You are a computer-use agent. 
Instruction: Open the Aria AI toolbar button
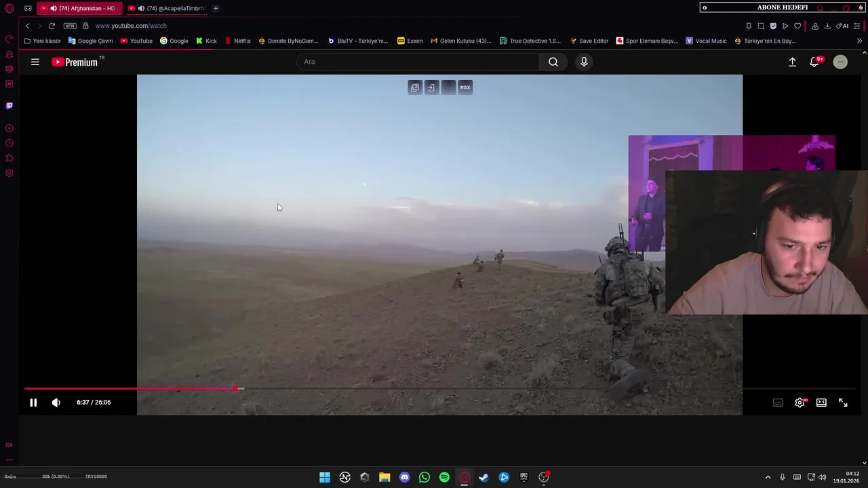pos(842,26)
